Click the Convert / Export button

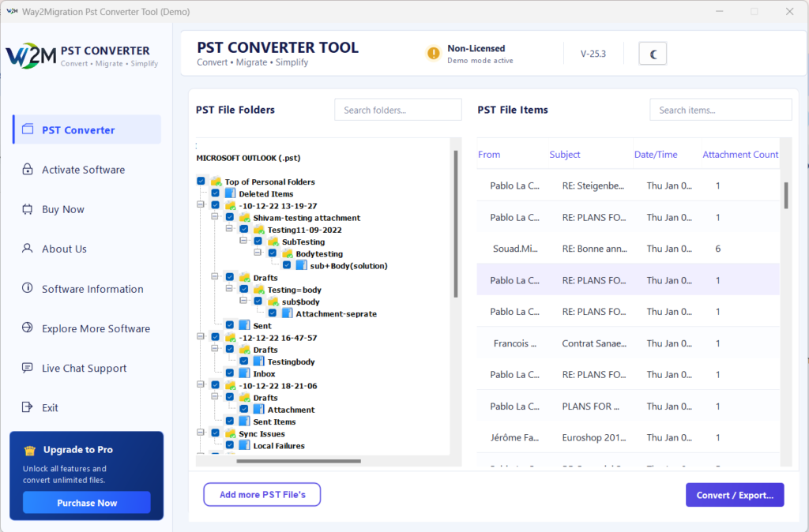pyautogui.click(x=735, y=495)
